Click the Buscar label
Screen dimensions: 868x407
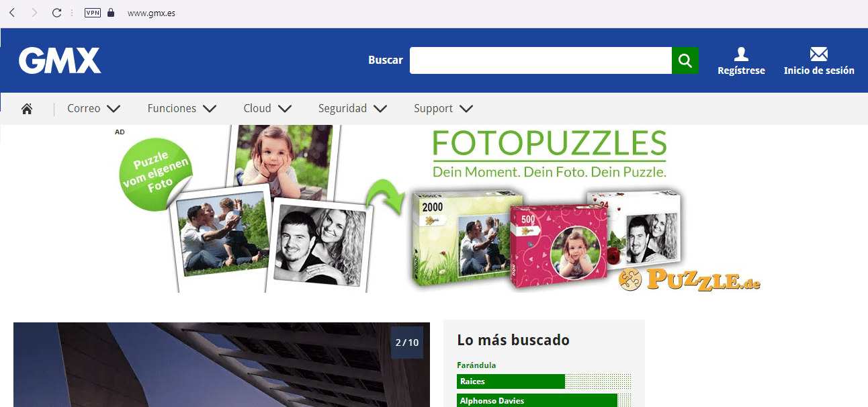pyautogui.click(x=386, y=60)
